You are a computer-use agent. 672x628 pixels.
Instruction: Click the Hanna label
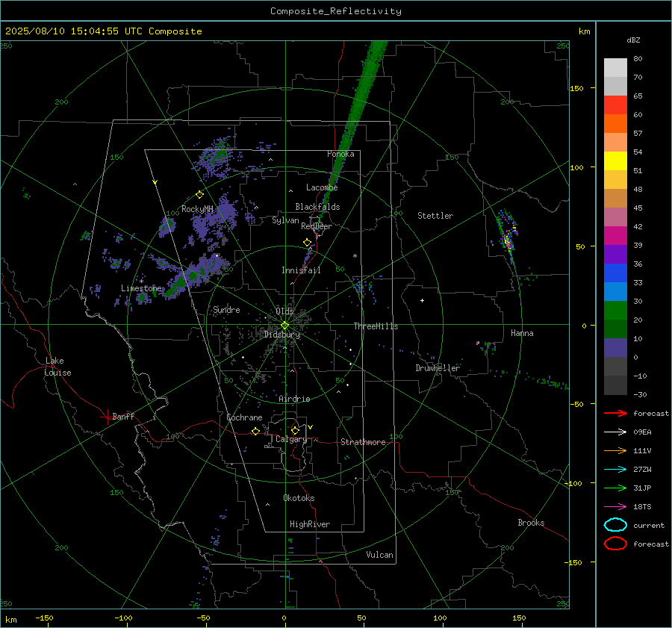[x=522, y=333]
